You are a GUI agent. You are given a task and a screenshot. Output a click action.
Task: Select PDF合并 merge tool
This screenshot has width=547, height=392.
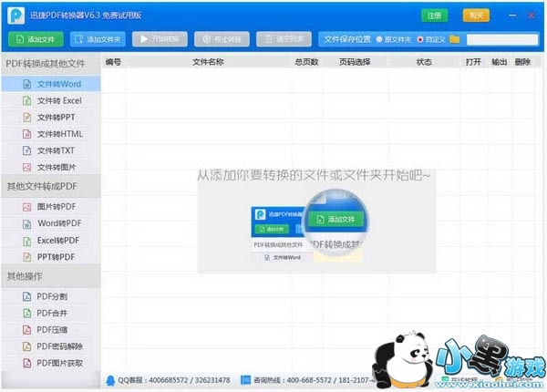pyautogui.click(x=51, y=314)
